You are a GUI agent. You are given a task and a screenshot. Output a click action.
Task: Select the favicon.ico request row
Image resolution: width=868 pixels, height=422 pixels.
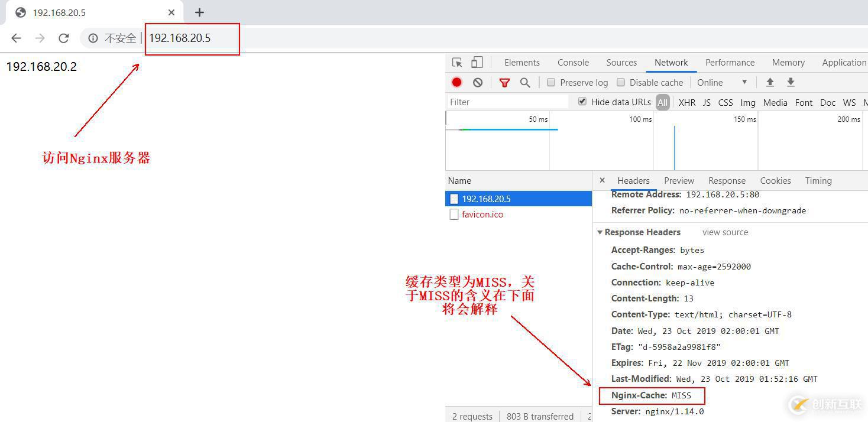[482, 214]
